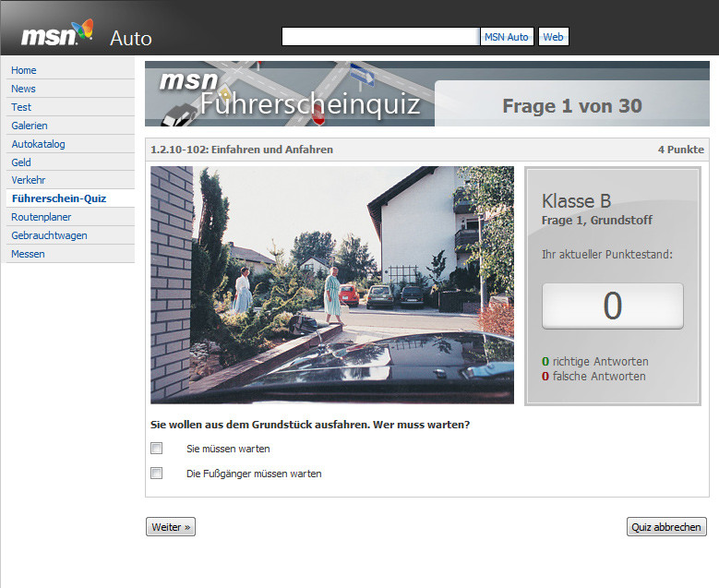Open the Galerien menu item
This screenshot has width=719, height=588.
coord(30,126)
